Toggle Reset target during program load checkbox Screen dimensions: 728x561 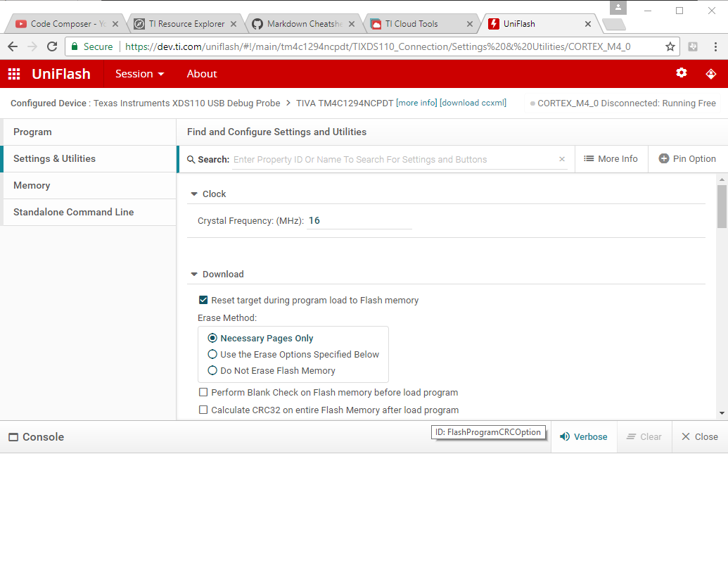[x=203, y=301]
